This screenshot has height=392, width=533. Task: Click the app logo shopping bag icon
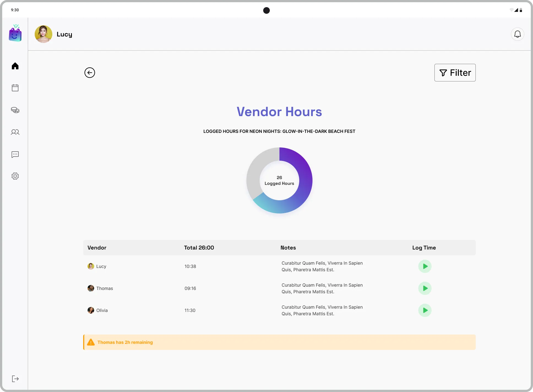15,34
